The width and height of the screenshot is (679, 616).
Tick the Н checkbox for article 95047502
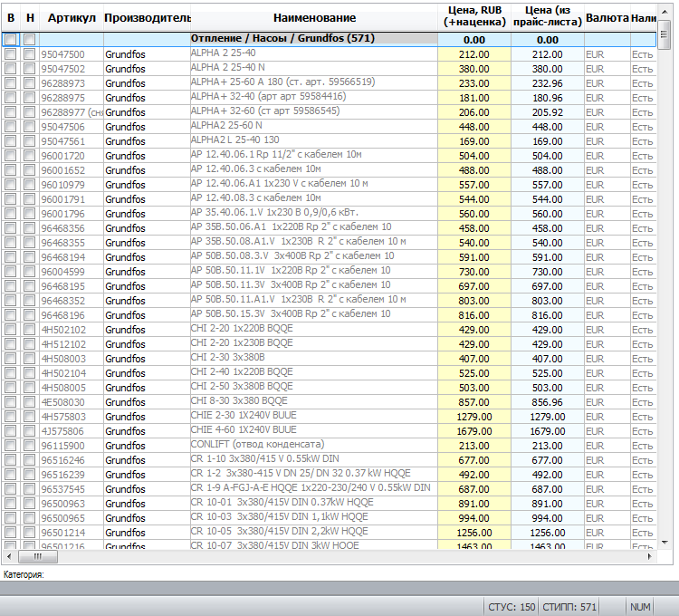(x=29, y=69)
